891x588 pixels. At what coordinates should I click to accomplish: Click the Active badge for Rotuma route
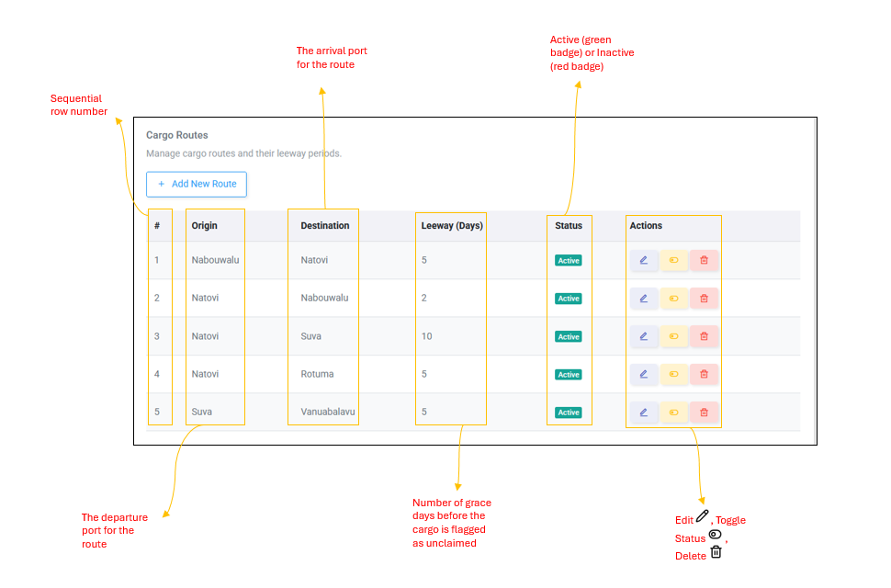(569, 375)
